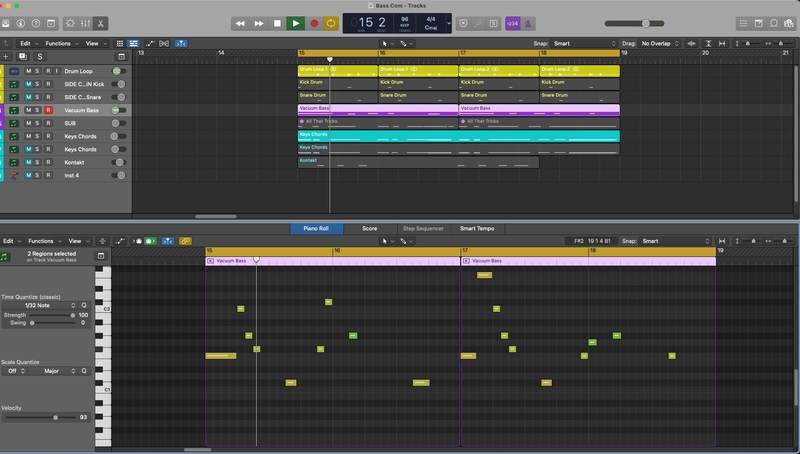
Task: Click the red Record button
Action: pyautogui.click(x=313, y=23)
